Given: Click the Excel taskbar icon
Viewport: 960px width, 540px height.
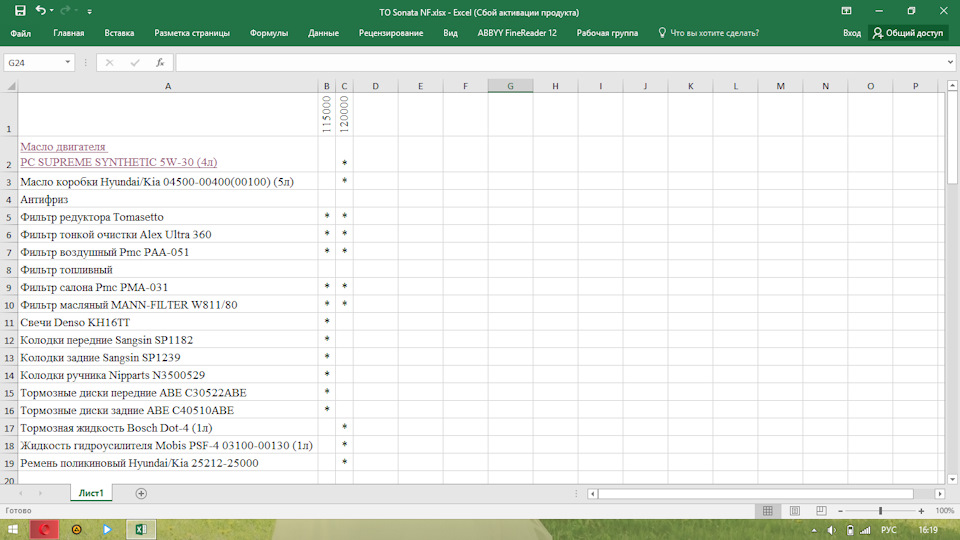Looking at the screenshot, I should coord(141,530).
